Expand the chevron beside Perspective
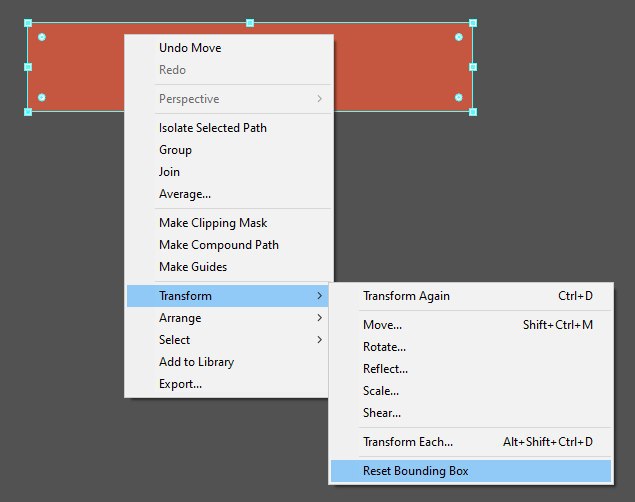 click(x=320, y=99)
